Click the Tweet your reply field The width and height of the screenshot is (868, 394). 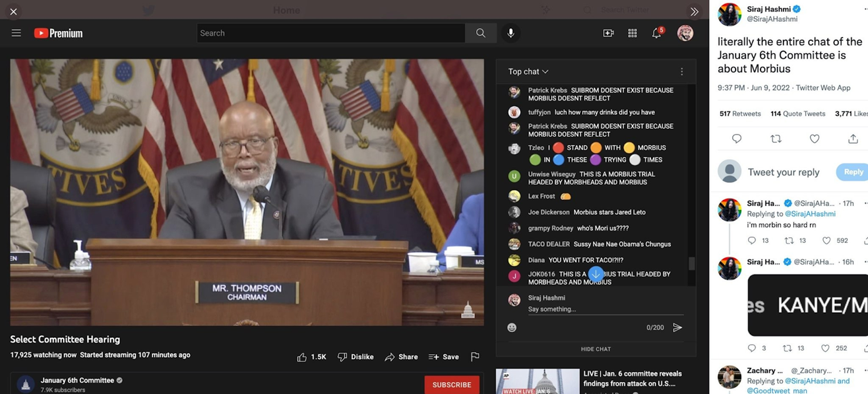[784, 172]
